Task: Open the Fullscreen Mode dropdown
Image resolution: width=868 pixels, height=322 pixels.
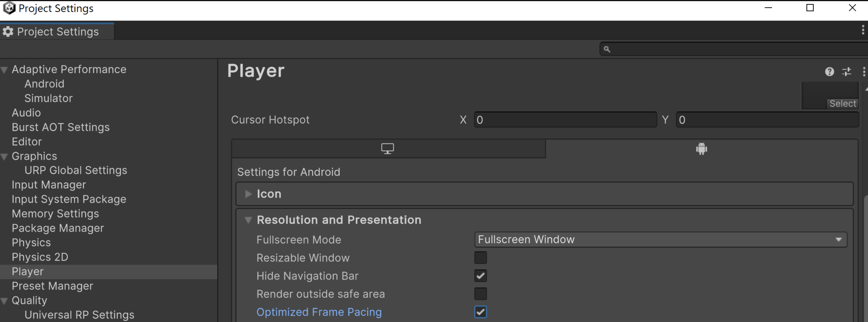Action: click(660, 239)
